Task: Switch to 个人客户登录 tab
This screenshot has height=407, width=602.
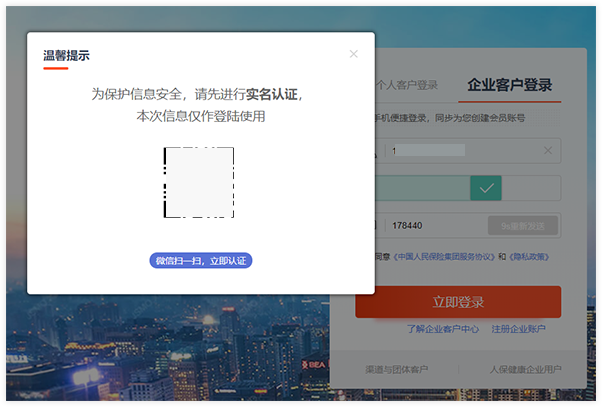Action: [x=407, y=85]
